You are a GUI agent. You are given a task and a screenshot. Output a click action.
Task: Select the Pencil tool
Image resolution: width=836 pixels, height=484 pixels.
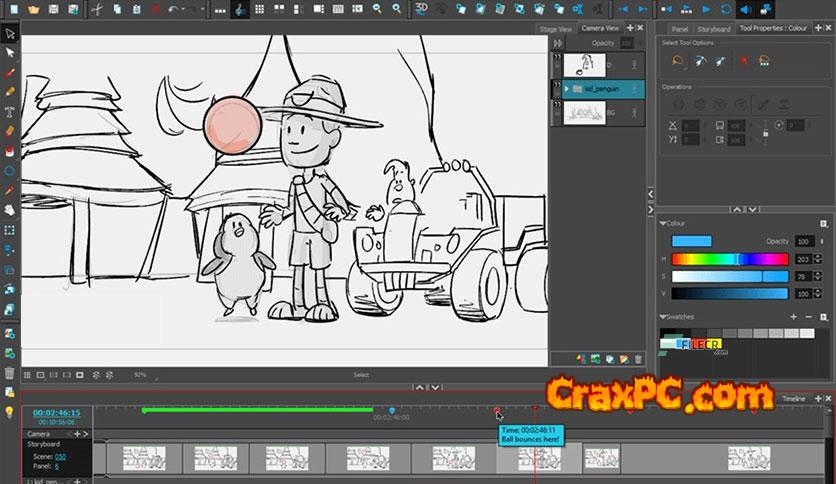10,92
